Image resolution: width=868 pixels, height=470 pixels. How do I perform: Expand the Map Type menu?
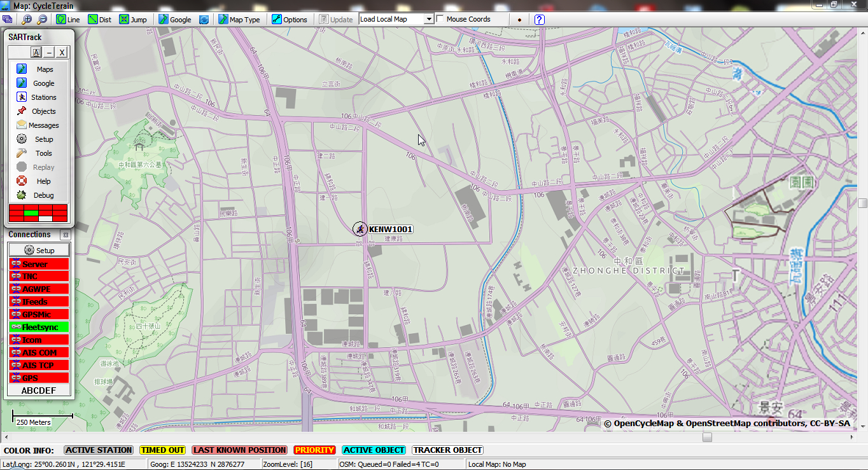tap(239, 20)
